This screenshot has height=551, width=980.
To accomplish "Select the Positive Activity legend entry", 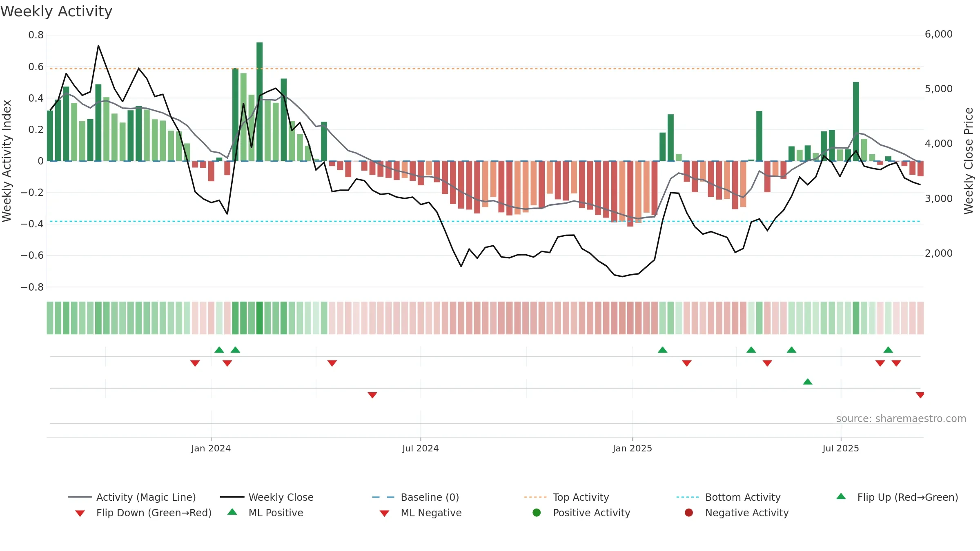I will point(581,513).
